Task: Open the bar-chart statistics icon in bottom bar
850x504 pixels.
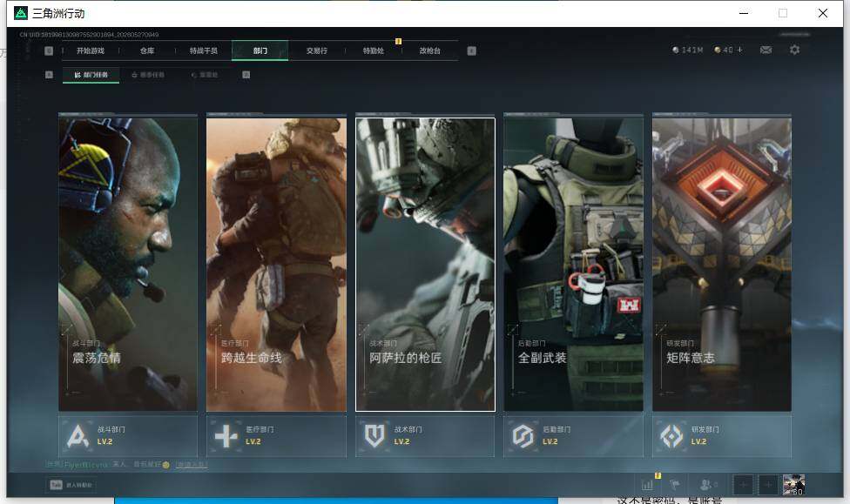Action: coord(647,485)
